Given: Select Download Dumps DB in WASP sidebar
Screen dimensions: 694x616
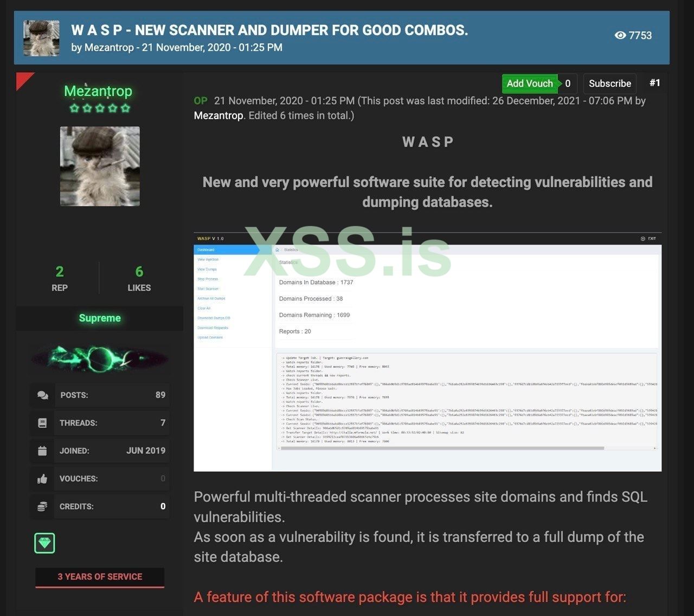Looking at the screenshot, I should click(x=214, y=318).
